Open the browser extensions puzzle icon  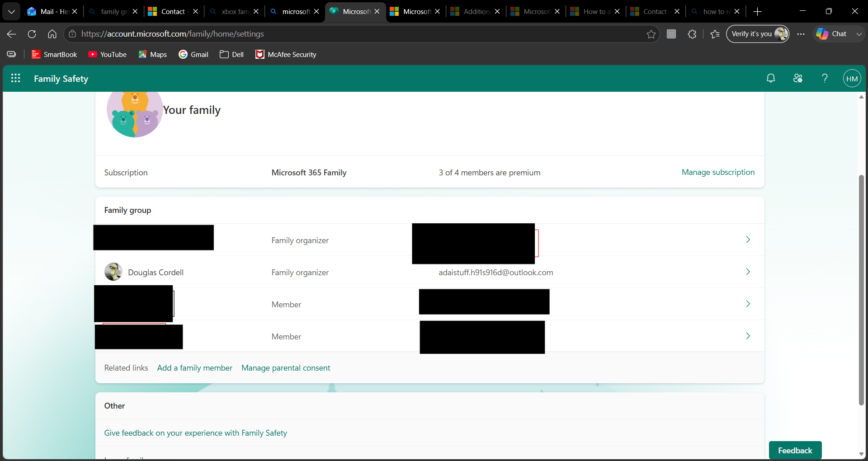692,34
